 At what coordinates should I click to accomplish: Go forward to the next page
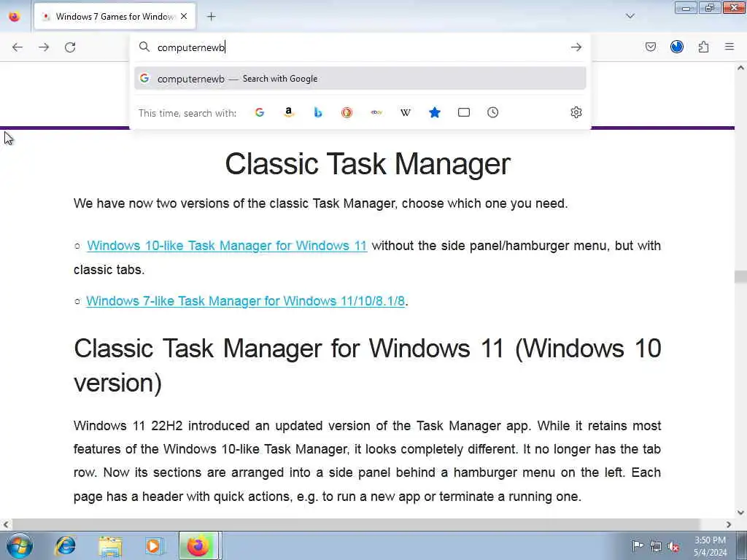[x=44, y=47]
